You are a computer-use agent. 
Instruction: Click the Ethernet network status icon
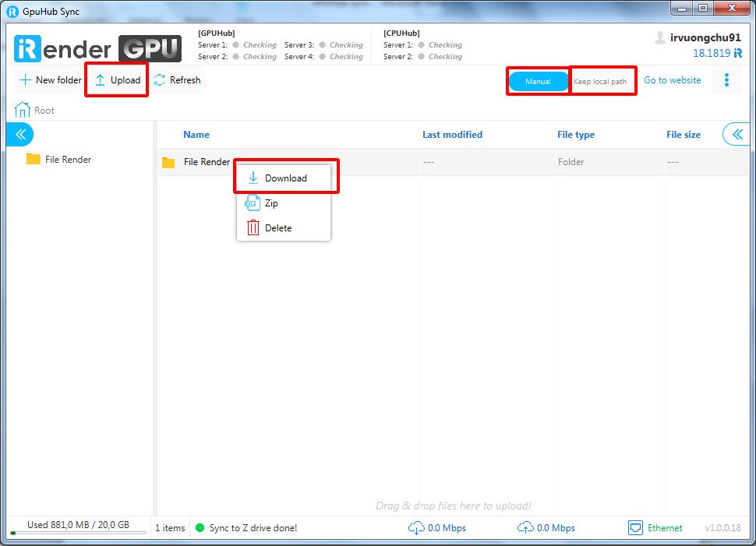point(636,528)
